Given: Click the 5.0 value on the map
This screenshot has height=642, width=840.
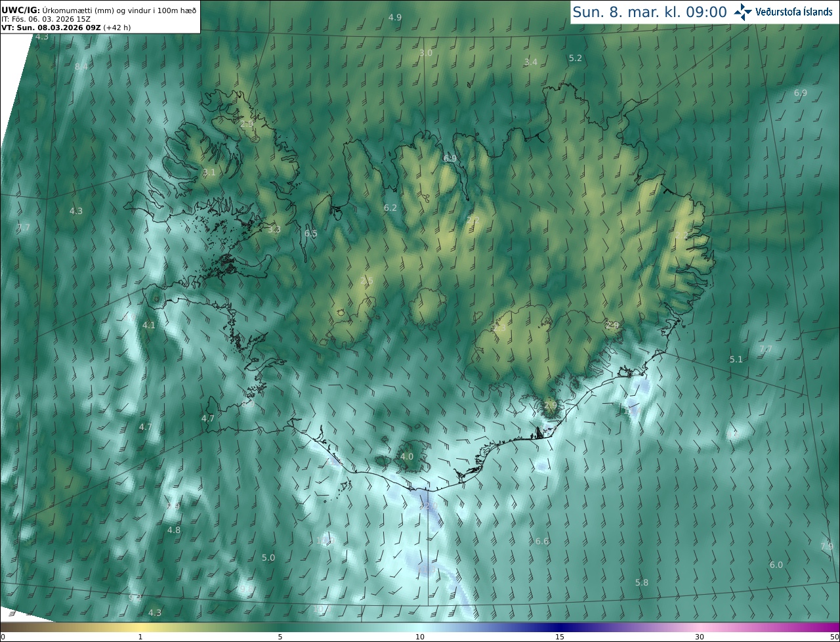Looking at the screenshot, I should pyautogui.click(x=268, y=557).
